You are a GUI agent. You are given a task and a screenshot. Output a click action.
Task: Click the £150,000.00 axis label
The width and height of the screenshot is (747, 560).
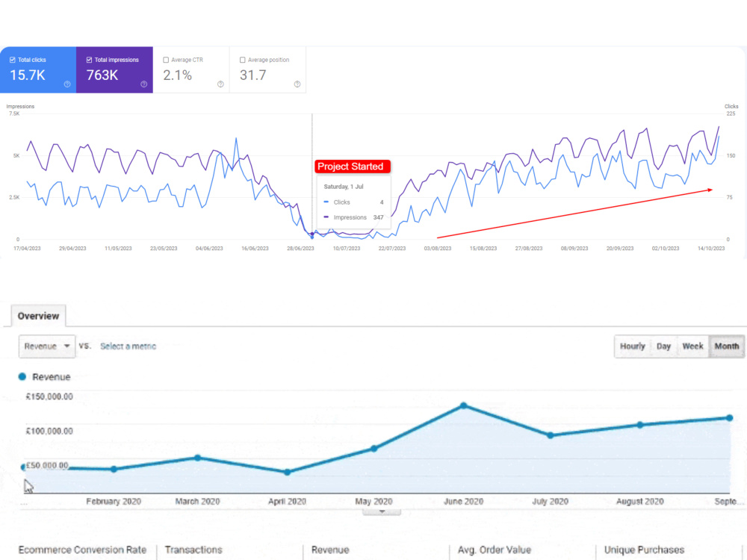pyautogui.click(x=49, y=396)
